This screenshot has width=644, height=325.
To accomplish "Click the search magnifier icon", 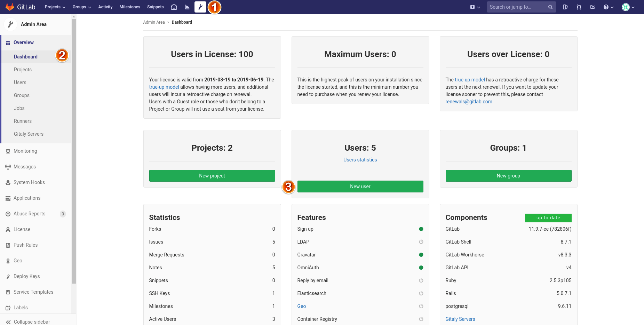I will click(x=550, y=7).
